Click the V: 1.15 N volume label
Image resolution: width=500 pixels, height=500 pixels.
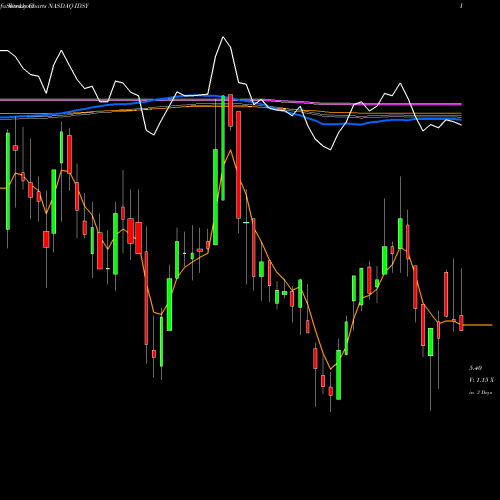coord(481,380)
